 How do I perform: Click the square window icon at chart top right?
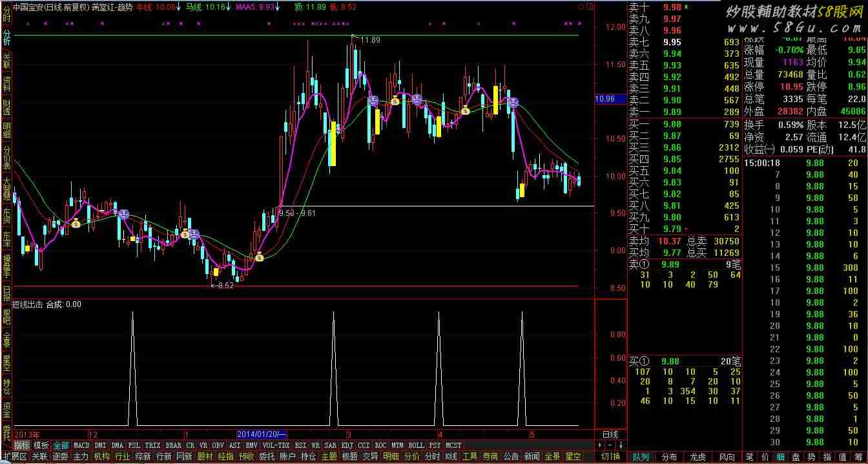[x=590, y=7]
